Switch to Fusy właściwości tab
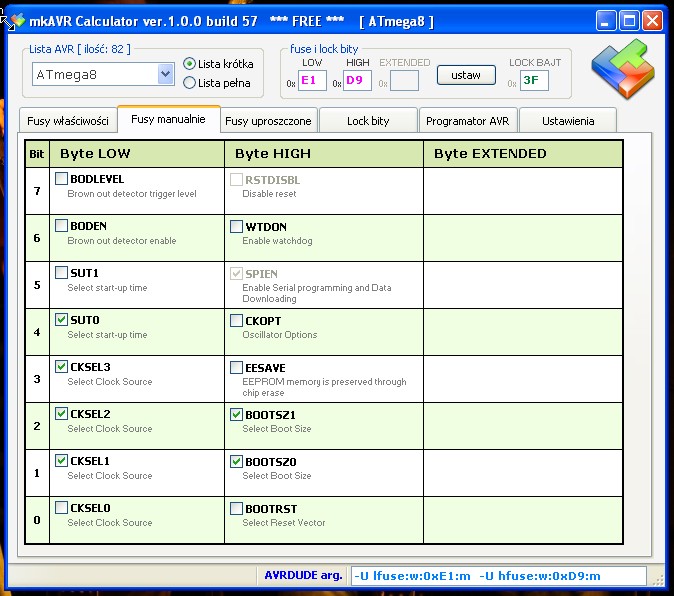The height and width of the screenshot is (596, 674). point(68,121)
